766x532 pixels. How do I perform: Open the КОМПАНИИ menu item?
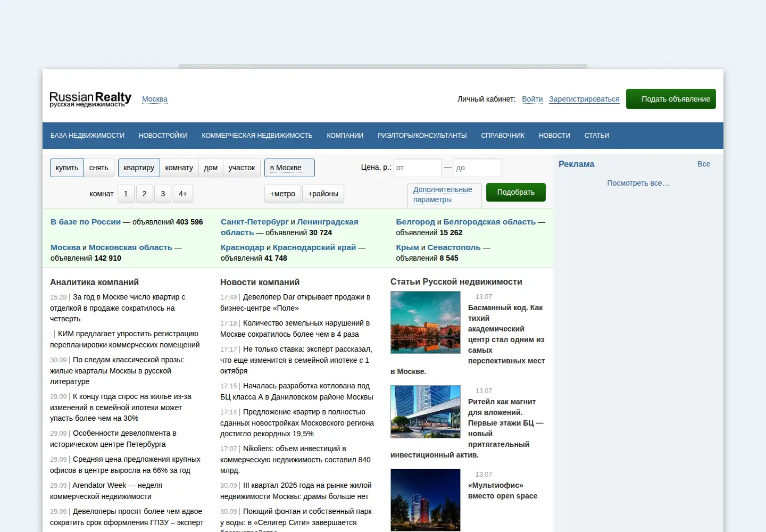[345, 136]
